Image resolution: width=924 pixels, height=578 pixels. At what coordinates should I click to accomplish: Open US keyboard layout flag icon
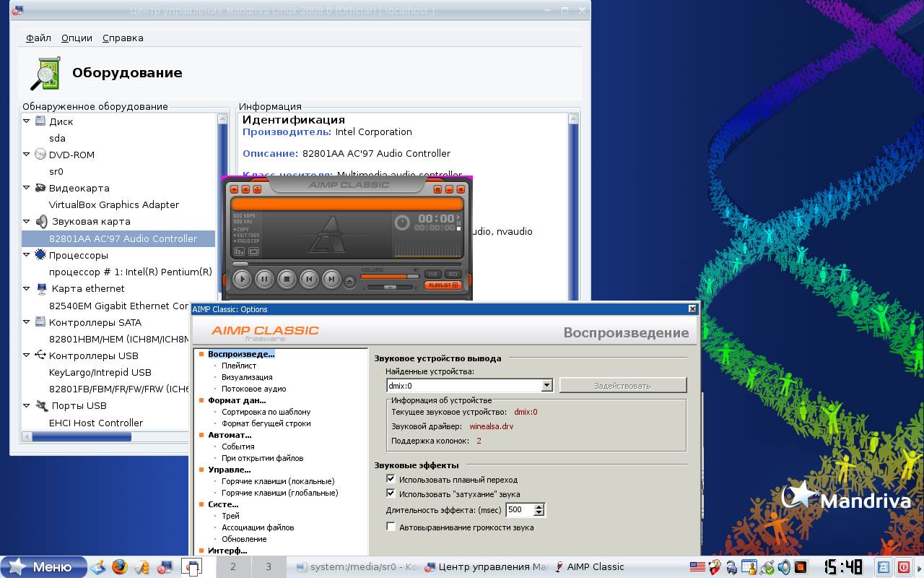pos(697,567)
